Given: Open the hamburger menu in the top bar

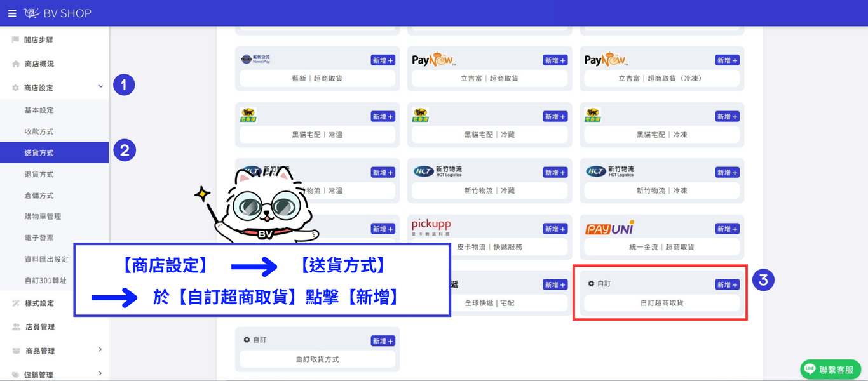Looking at the screenshot, I should [x=11, y=13].
